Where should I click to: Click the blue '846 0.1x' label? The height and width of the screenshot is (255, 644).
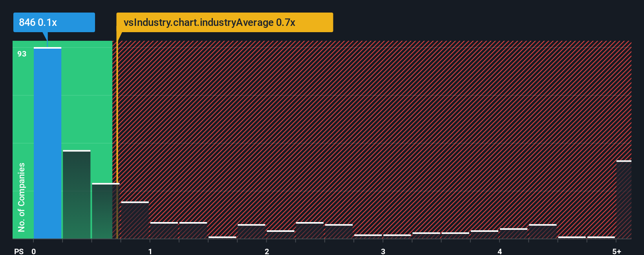tap(54, 22)
